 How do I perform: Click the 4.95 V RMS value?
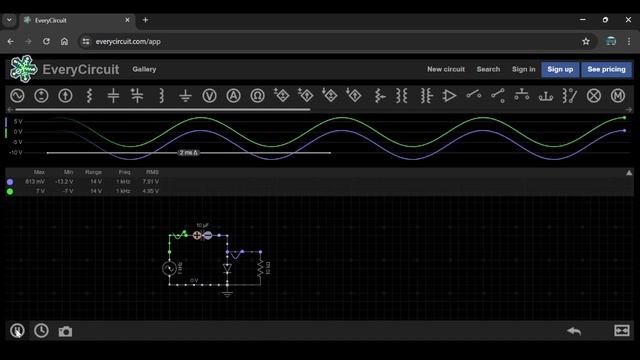pyautogui.click(x=151, y=191)
